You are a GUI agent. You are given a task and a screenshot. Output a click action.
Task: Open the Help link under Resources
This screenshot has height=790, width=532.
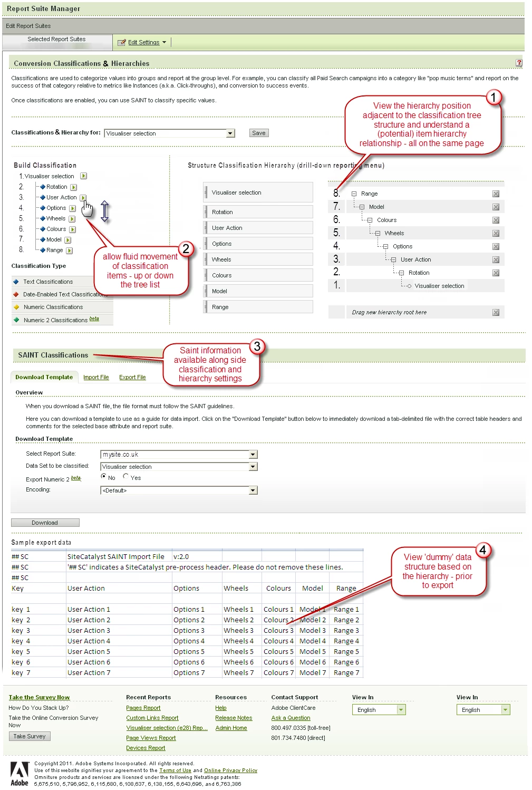point(221,708)
